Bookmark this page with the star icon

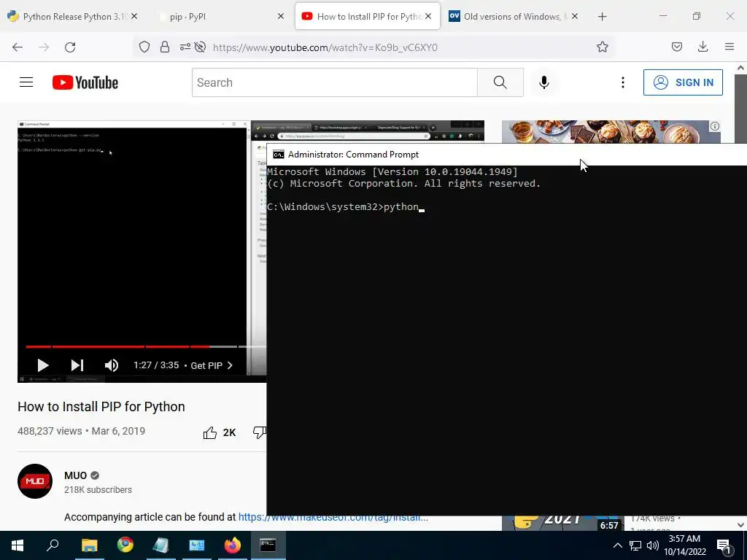pyautogui.click(x=602, y=47)
